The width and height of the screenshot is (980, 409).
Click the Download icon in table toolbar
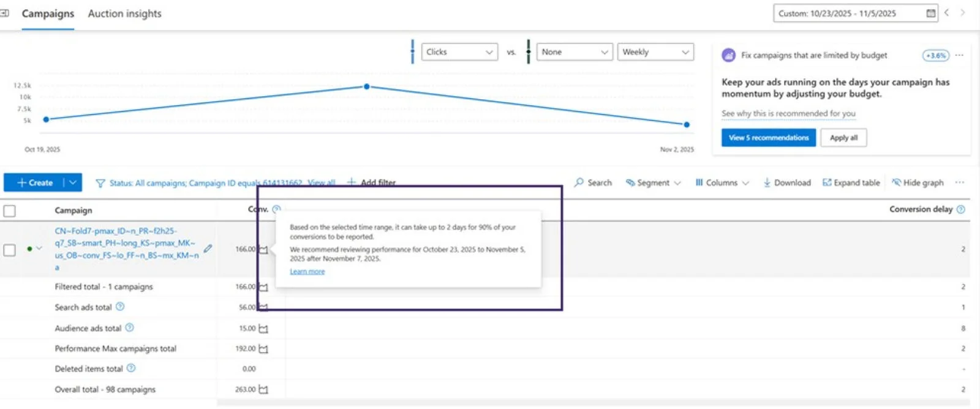tap(767, 182)
